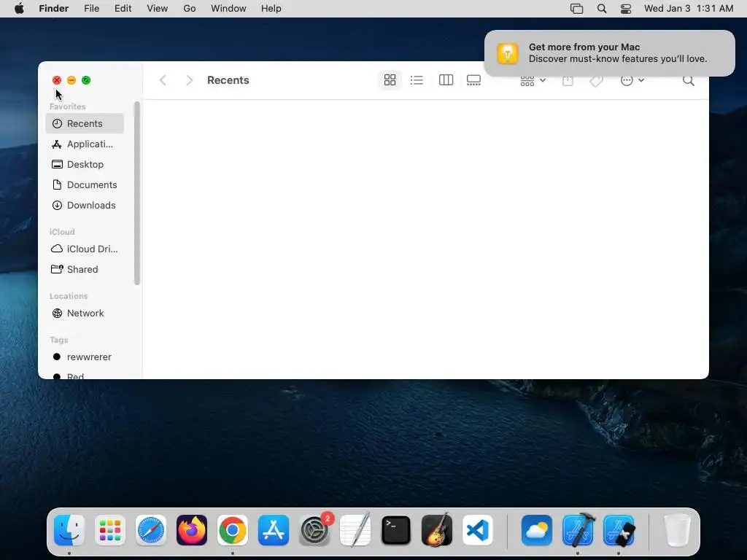This screenshot has height=560, width=747.
Task: Close the Finder window
Action: (x=57, y=80)
